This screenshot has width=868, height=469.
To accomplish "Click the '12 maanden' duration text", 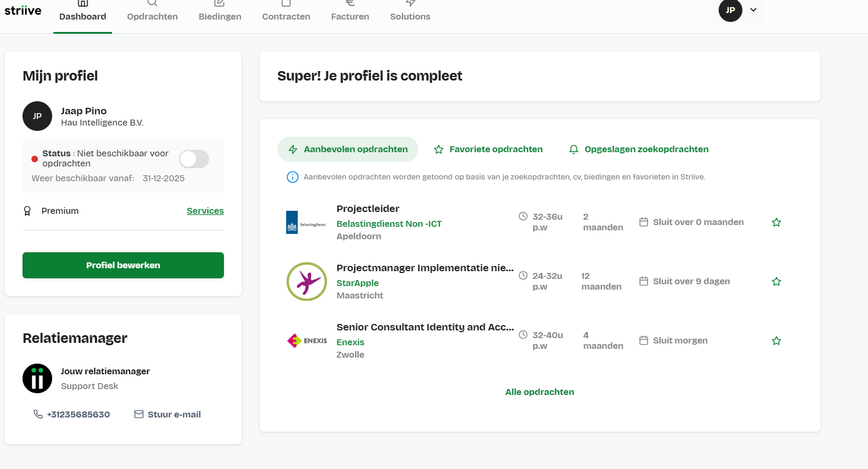I will point(601,281).
